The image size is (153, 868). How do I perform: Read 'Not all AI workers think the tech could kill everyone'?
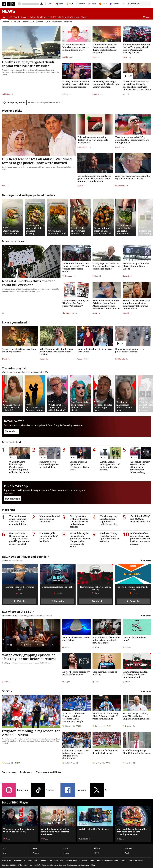click(x=29, y=283)
